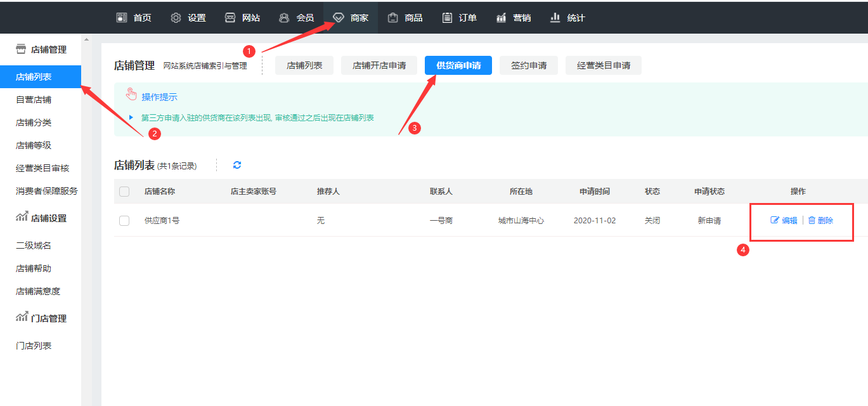Switch to the 店铺开店申请 tab
The image size is (868, 406).
pos(379,65)
